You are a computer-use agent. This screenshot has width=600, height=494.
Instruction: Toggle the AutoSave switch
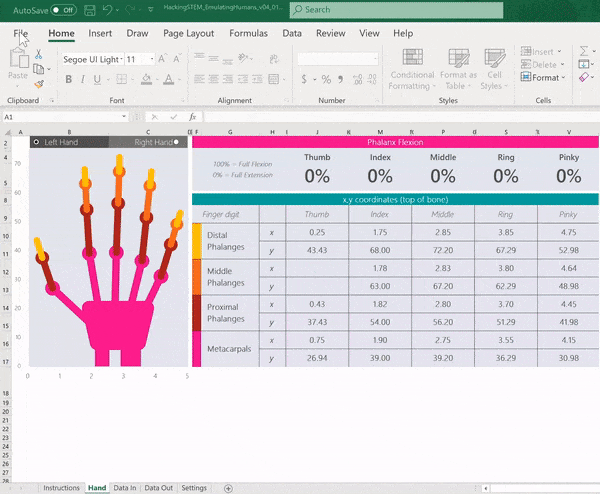[x=64, y=10]
